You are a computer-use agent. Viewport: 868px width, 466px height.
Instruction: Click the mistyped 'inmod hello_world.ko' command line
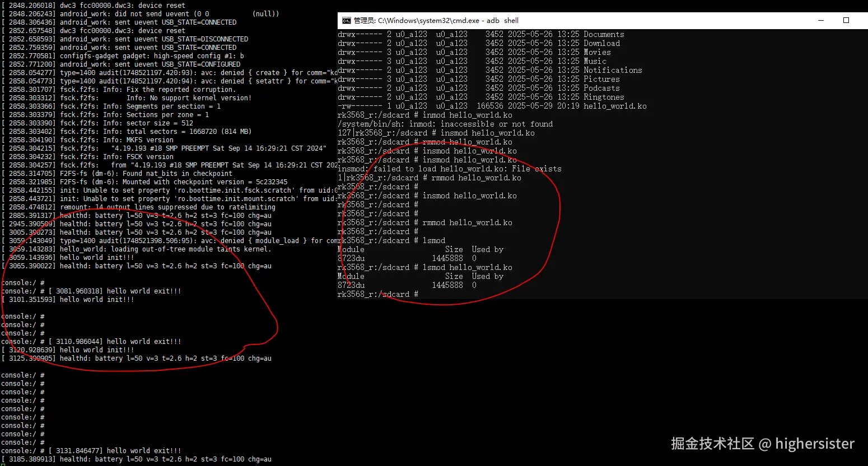pyautogui.click(x=425, y=115)
